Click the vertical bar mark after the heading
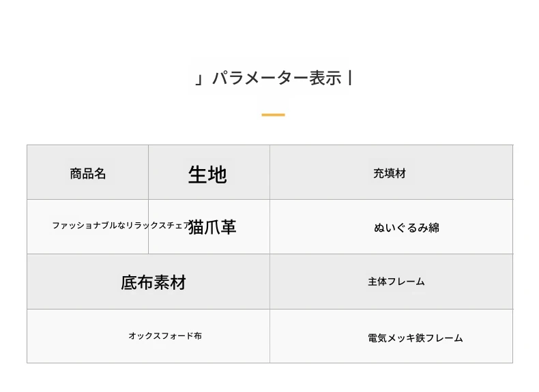 pyautogui.click(x=350, y=78)
